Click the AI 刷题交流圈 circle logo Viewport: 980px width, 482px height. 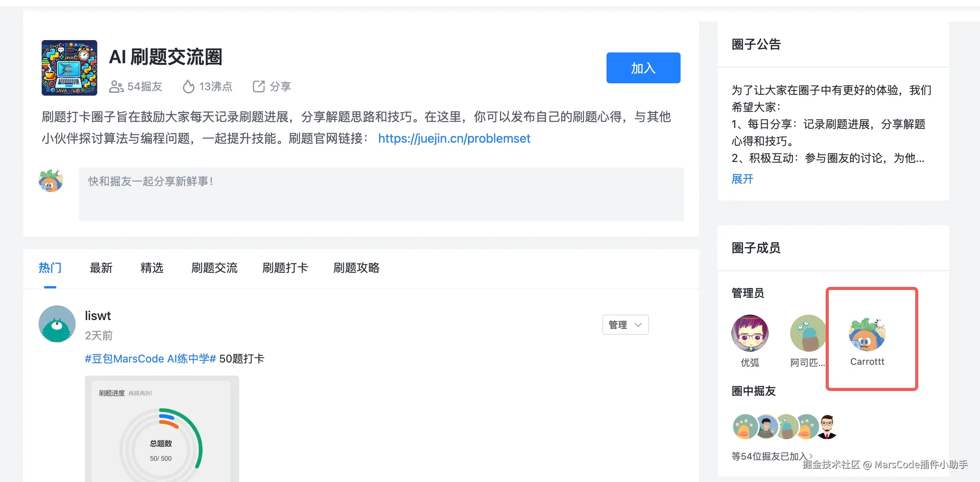(69, 68)
